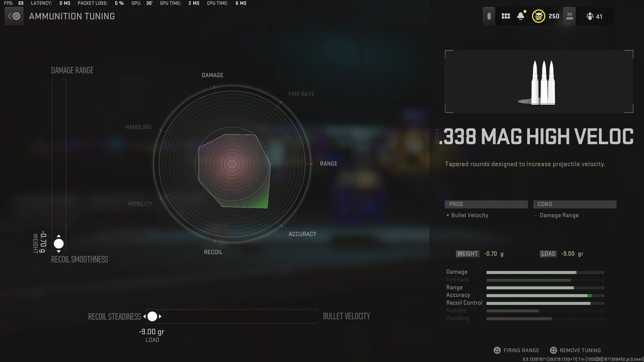
Task: Click the -9.00 gr load value under slider
Action: [152, 332]
